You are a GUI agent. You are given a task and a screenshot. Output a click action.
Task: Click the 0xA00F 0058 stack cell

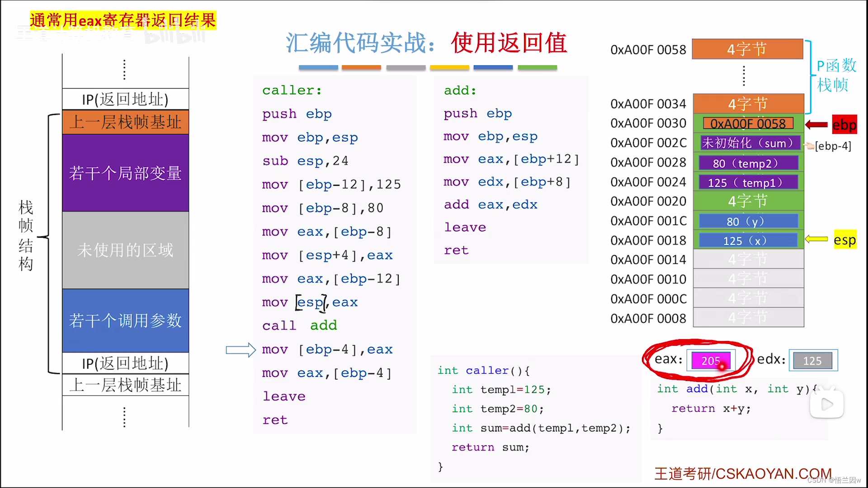point(748,123)
